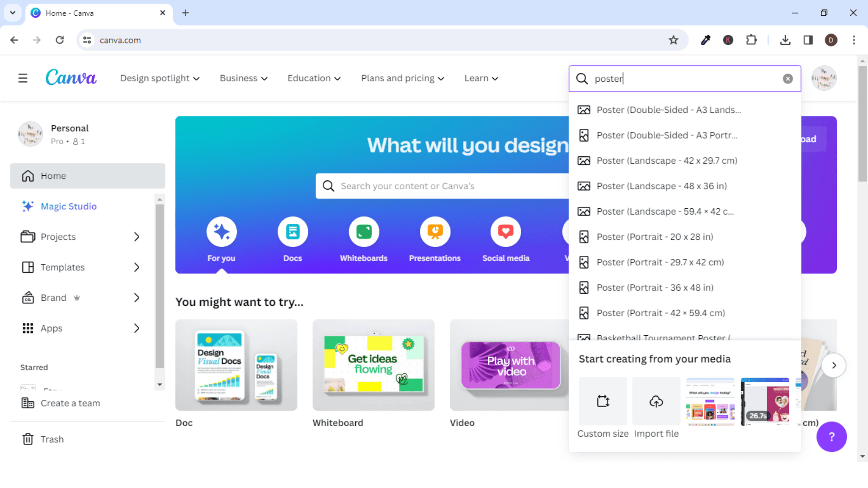The height and width of the screenshot is (488, 868).
Task: Toggle the browser side panel
Action: click(x=808, y=40)
